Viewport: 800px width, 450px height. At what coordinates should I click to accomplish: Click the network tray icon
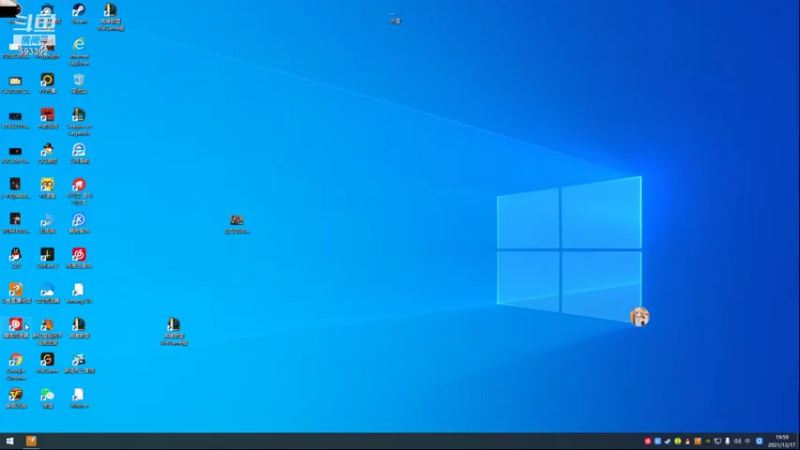coord(717,441)
